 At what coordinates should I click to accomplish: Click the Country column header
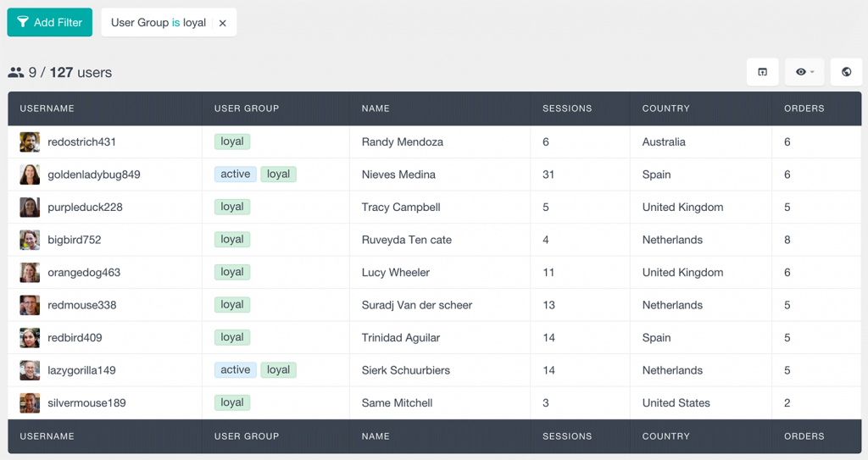click(x=665, y=108)
